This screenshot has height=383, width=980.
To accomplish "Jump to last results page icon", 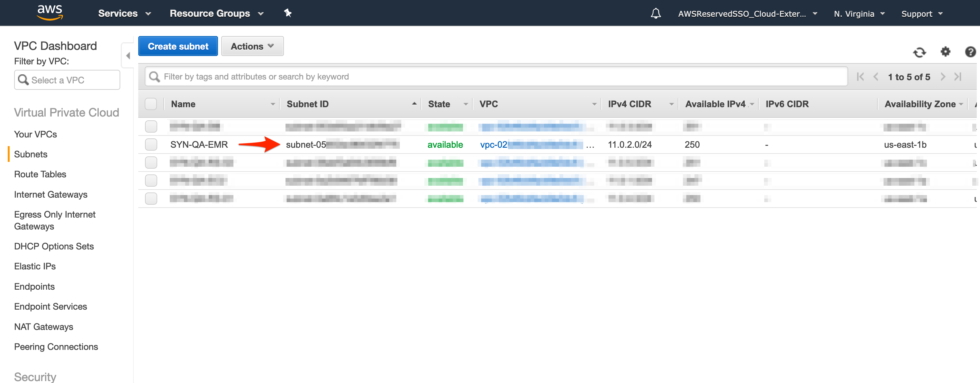I will pyautogui.click(x=957, y=77).
